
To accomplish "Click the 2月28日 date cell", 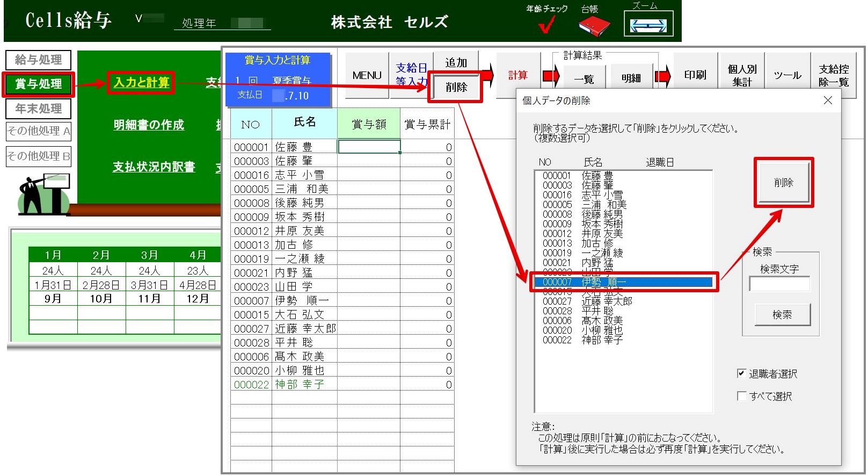I will coord(101,285).
